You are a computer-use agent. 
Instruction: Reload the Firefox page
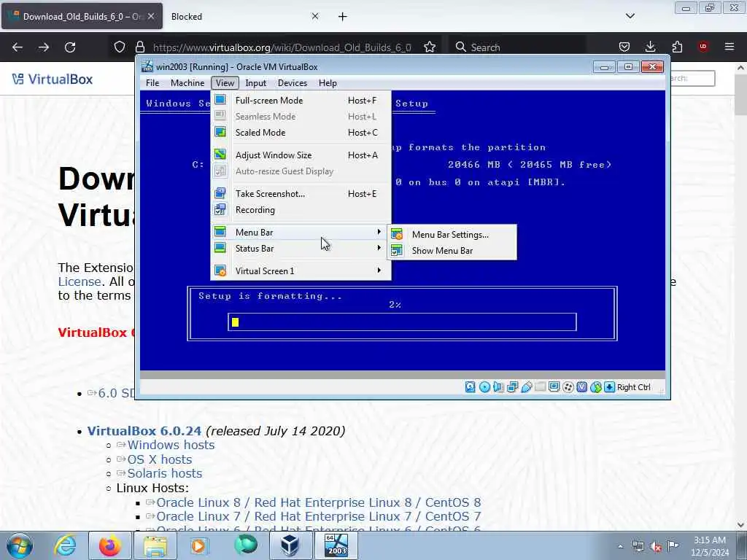[70, 47]
